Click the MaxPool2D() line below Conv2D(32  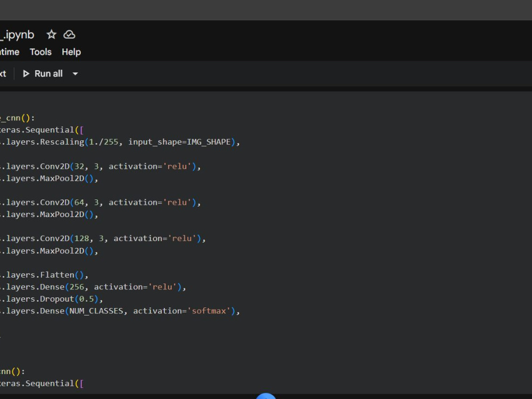pyautogui.click(x=49, y=178)
